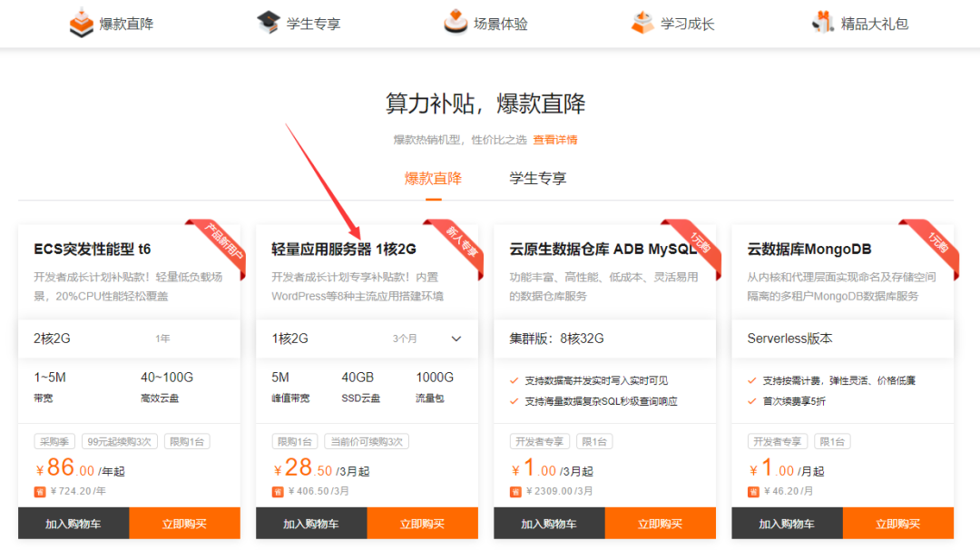Open 学生专享 in top navigation

click(313, 24)
